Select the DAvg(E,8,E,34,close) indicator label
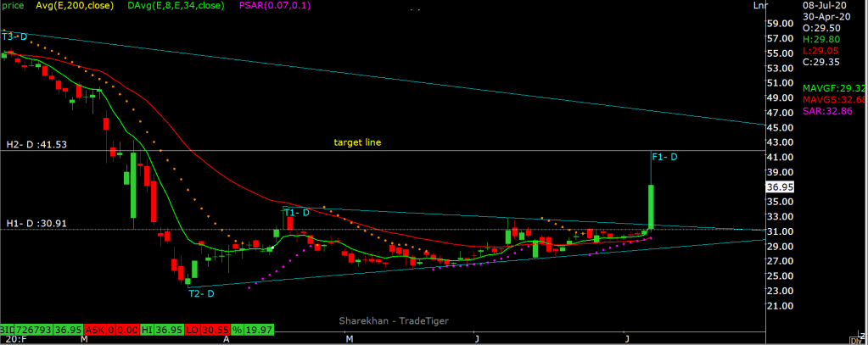868x345 pixels. point(175,5)
